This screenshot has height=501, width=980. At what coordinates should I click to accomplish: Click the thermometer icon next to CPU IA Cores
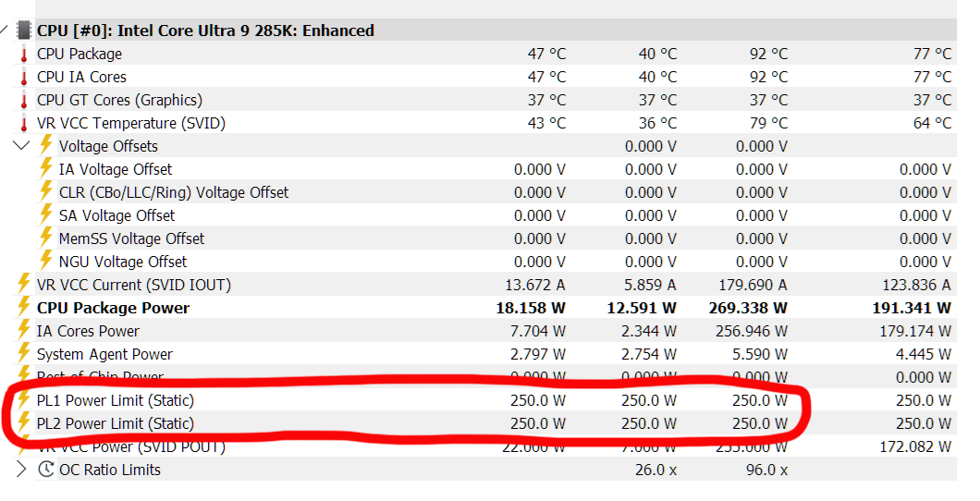[24, 78]
